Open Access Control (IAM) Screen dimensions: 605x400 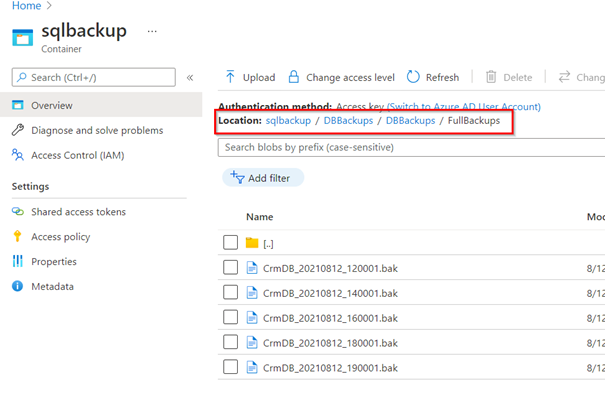78,155
